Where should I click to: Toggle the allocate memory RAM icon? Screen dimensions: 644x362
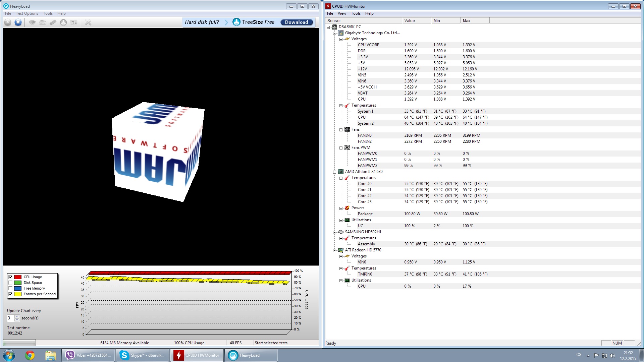(53, 22)
